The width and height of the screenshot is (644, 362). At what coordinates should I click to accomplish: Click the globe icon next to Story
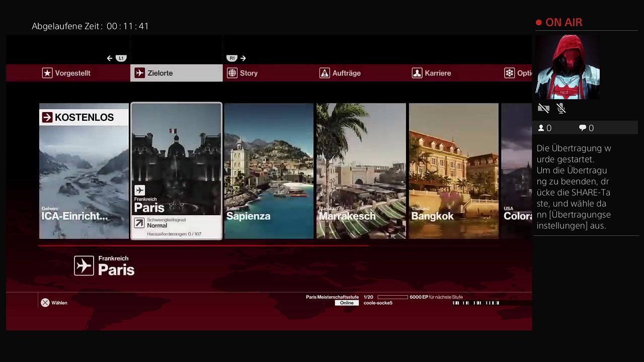tap(232, 73)
